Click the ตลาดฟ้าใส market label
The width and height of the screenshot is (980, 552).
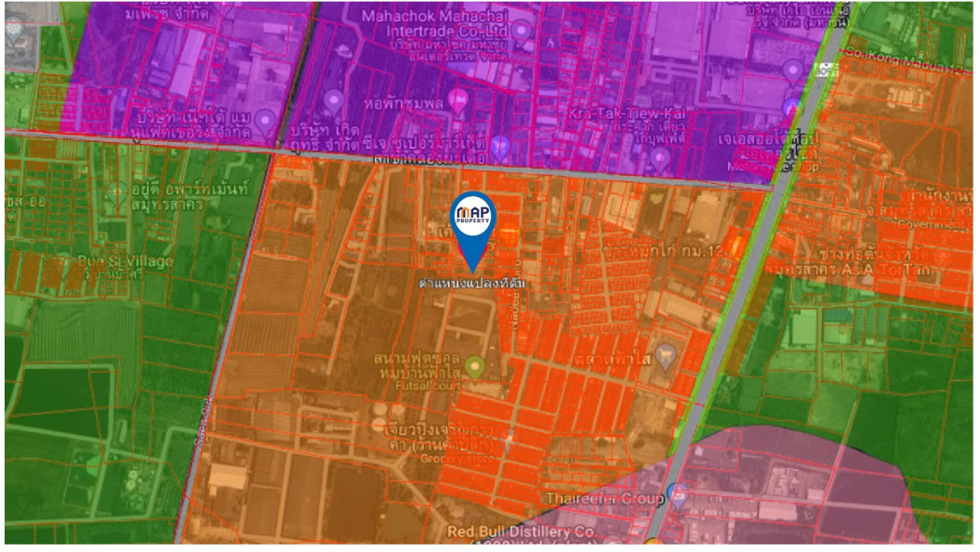tap(611, 359)
